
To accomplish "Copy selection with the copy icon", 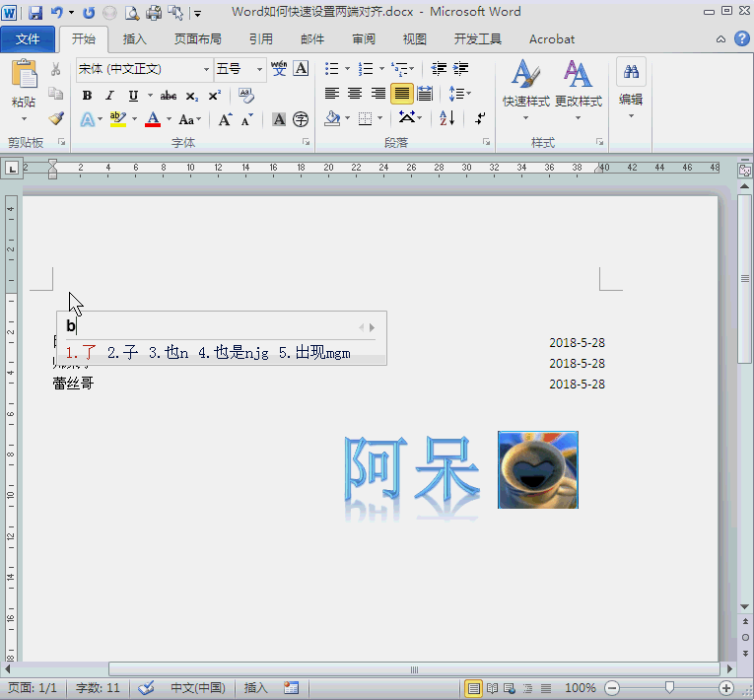I will click(56, 94).
